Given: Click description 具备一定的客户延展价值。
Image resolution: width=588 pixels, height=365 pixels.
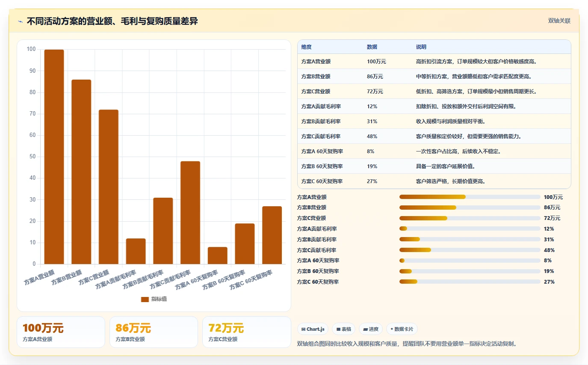Looking at the screenshot, I should pos(446,166).
